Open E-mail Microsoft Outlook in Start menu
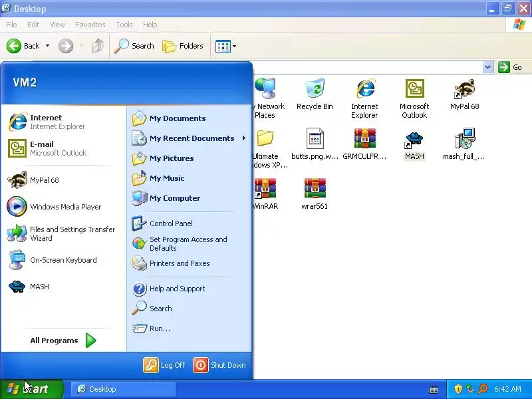Image resolution: width=532 pixels, height=399 pixels. (63, 148)
